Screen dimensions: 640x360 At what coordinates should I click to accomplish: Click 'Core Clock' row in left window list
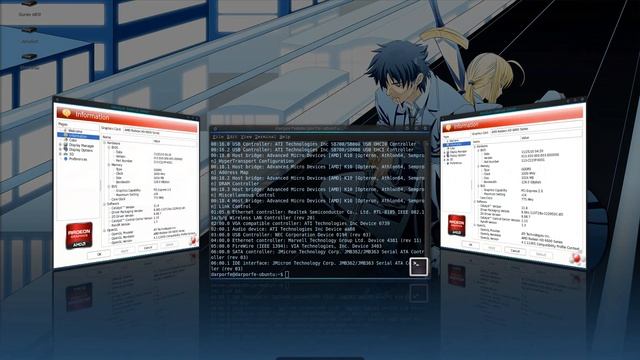pos(119,199)
